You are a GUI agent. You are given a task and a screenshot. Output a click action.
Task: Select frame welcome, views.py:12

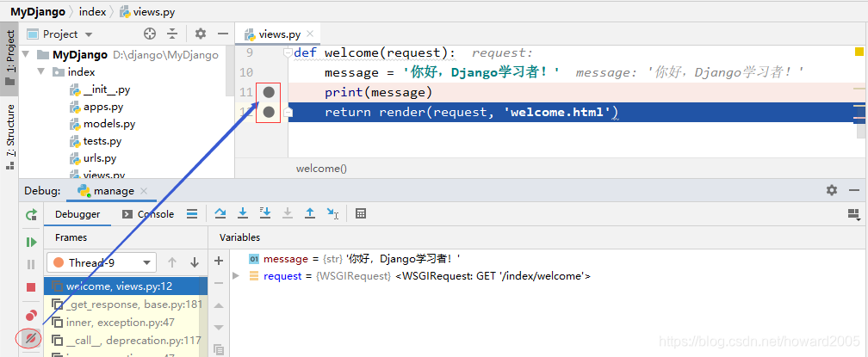(126, 286)
